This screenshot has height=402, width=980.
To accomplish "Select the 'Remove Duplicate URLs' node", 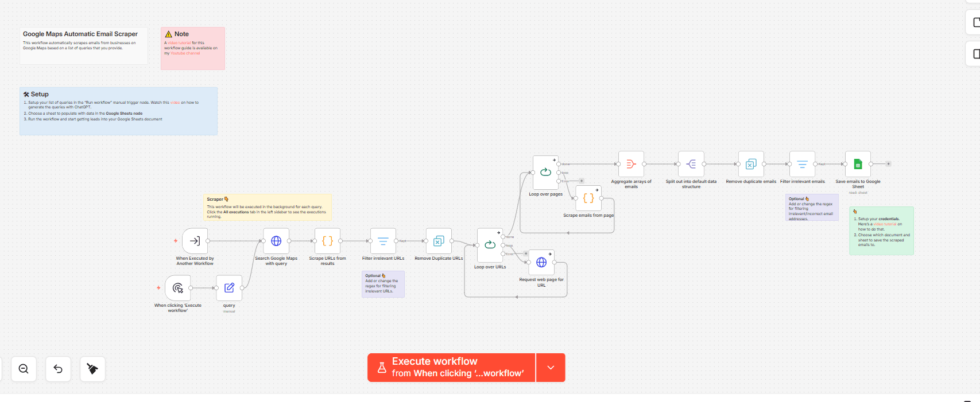I will click(x=439, y=241).
